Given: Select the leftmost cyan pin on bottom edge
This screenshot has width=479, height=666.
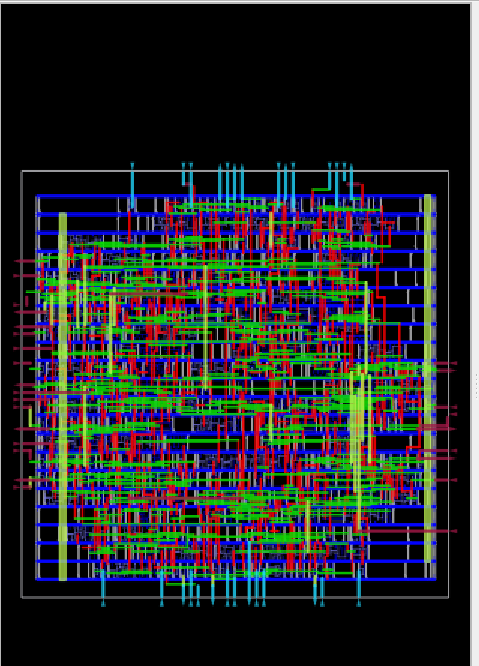Looking at the screenshot, I should tap(103, 588).
